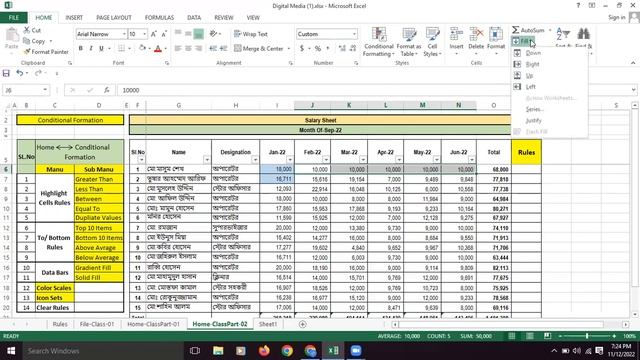Open the Arial Narrow font name dropdown

(124, 34)
